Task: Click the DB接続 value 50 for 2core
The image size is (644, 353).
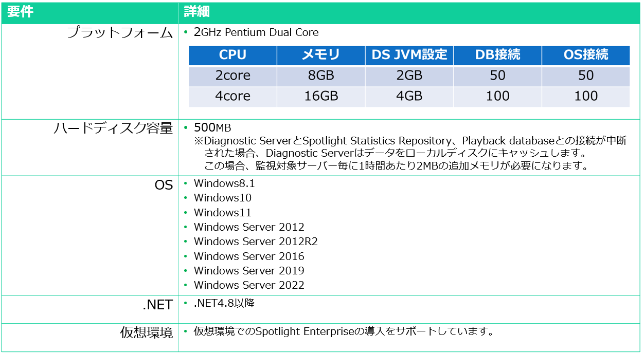Action: 497,76
